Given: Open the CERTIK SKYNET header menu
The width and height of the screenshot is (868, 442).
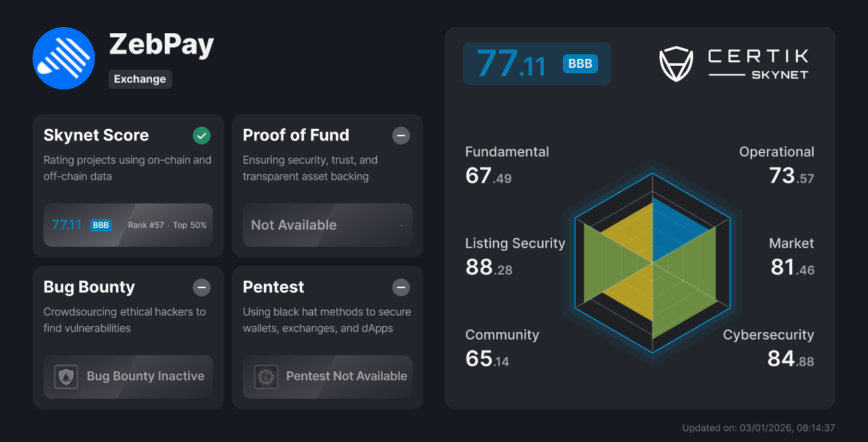Looking at the screenshot, I should 757,64.
